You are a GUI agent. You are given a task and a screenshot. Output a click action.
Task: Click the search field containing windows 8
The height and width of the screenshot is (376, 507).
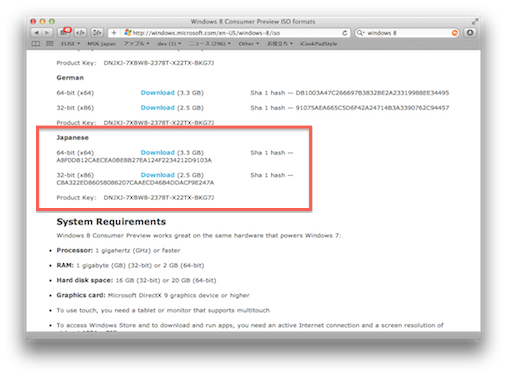(x=407, y=33)
